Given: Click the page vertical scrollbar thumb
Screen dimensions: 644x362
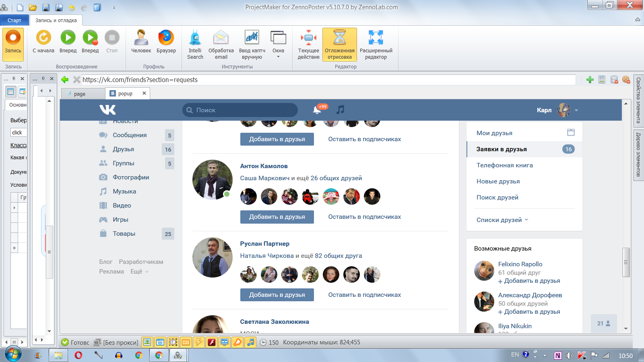Looking at the screenshot, I should pos(626,262).
